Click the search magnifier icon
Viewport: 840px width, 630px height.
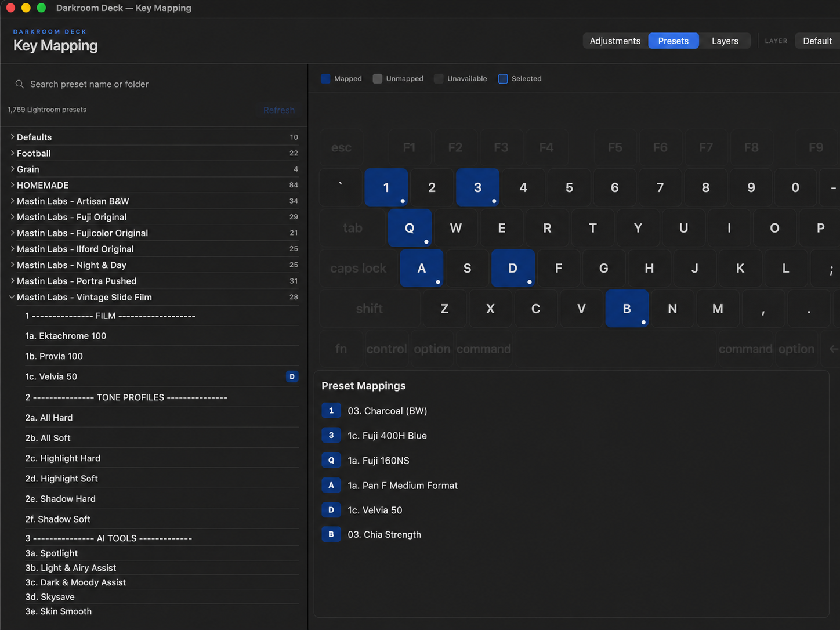point(19,84)
